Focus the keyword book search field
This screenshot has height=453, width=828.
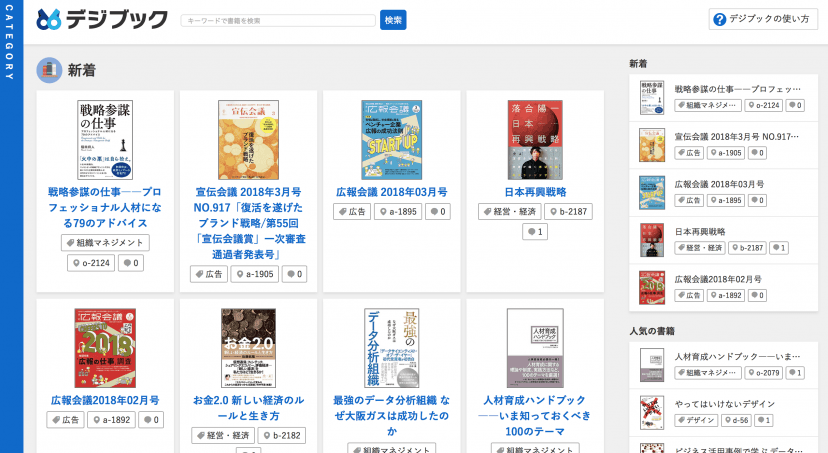tap(278, 20)
